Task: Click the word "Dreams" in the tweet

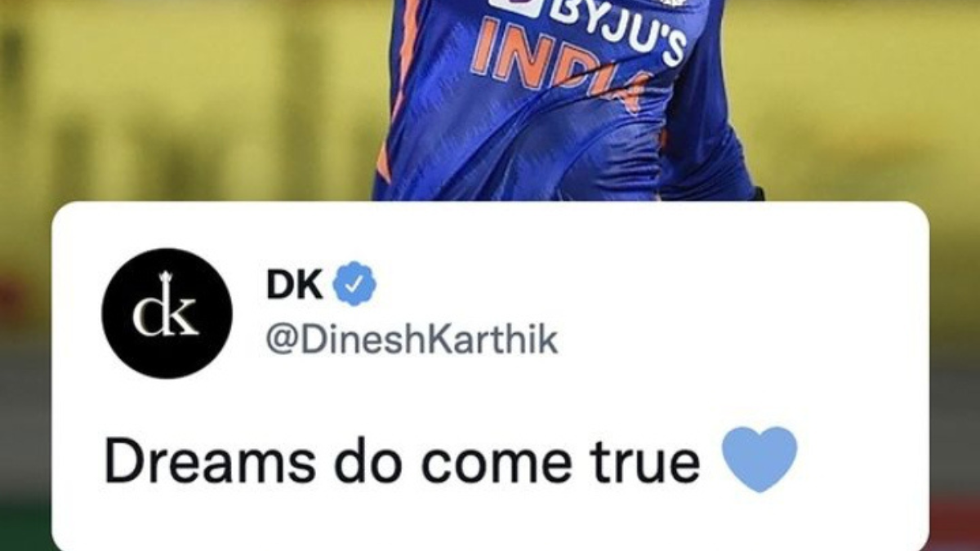Action: [x=209, y=462]
